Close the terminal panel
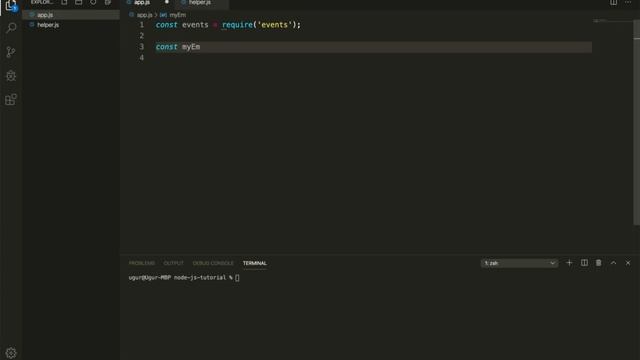Viewport: 640px width, 360px height. 628,263
